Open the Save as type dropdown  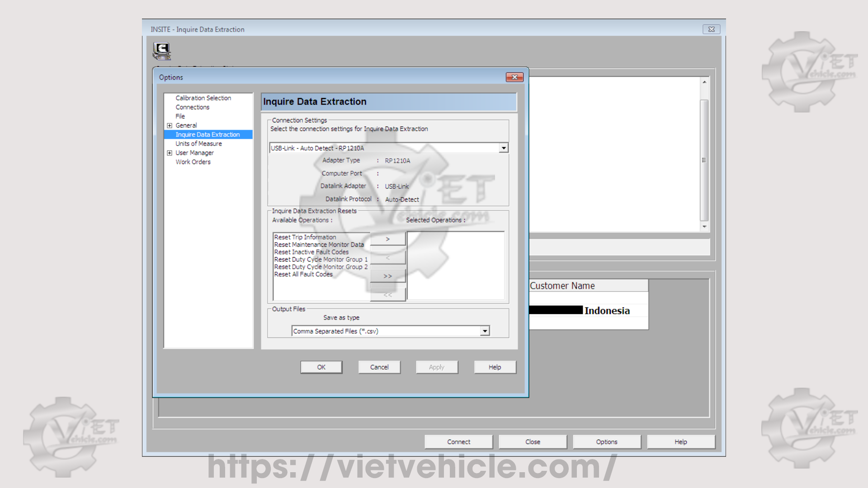(485, 331)
